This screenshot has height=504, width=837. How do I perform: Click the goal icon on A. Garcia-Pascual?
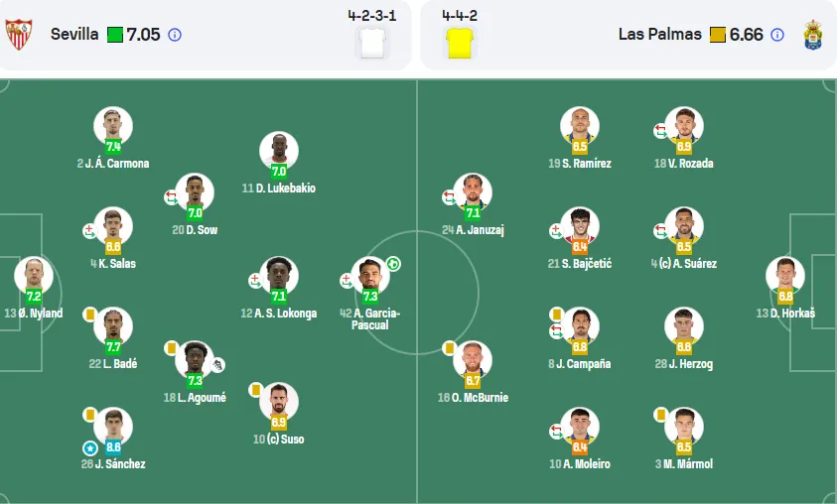click(393, 264)
